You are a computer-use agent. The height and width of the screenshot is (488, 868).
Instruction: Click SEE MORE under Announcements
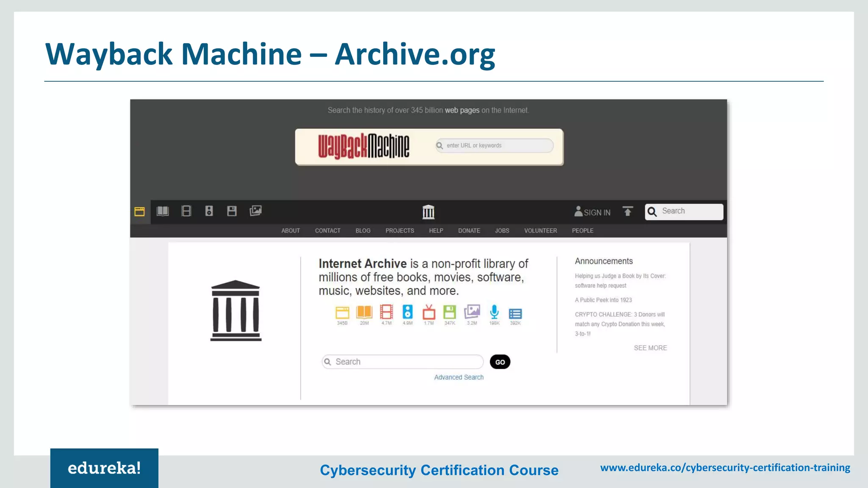651,348
